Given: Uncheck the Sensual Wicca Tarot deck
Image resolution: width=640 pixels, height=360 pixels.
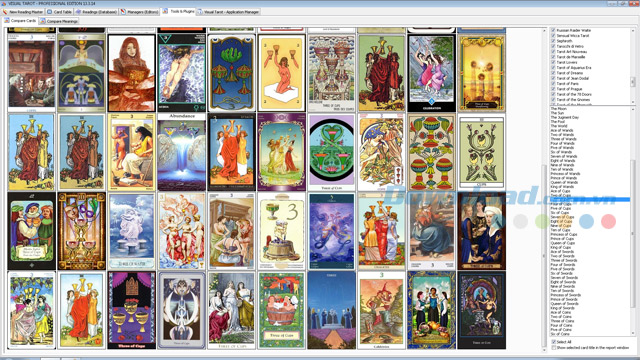Looking at the screenshot, I should pos(553,36).
